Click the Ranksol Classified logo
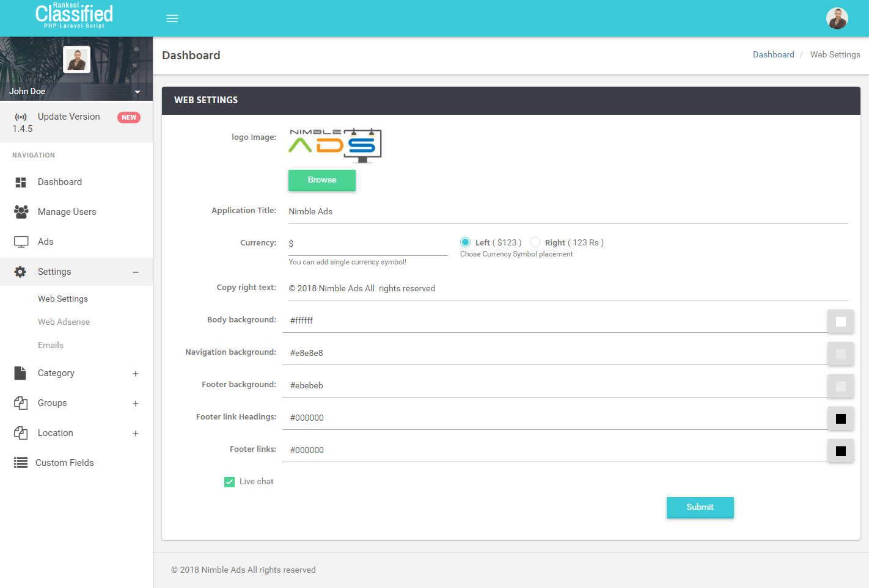 [74, 15]
